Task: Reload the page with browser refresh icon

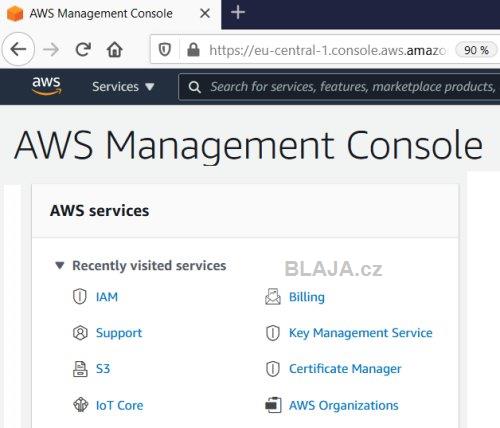Action: pyautogui.click(x=83, y=50)
